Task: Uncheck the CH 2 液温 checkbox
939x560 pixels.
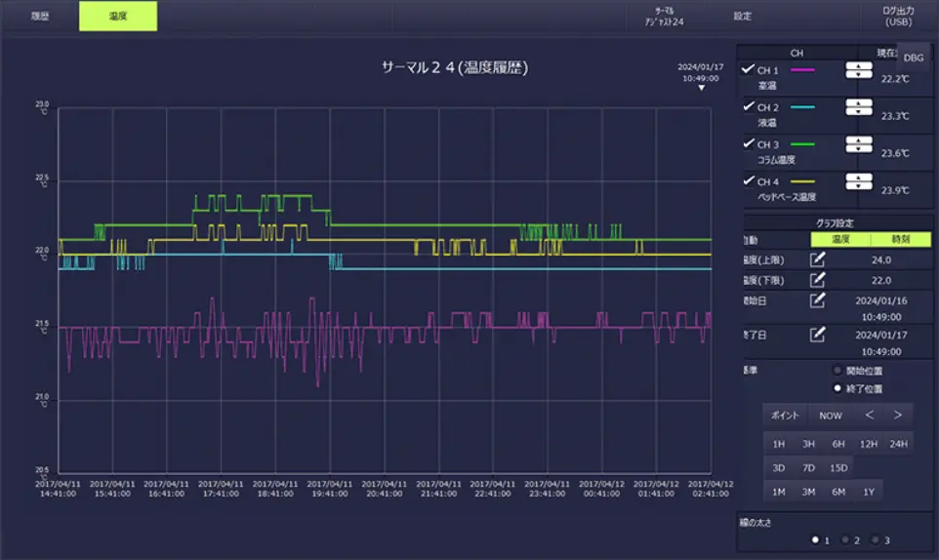Action: (748, 106)
